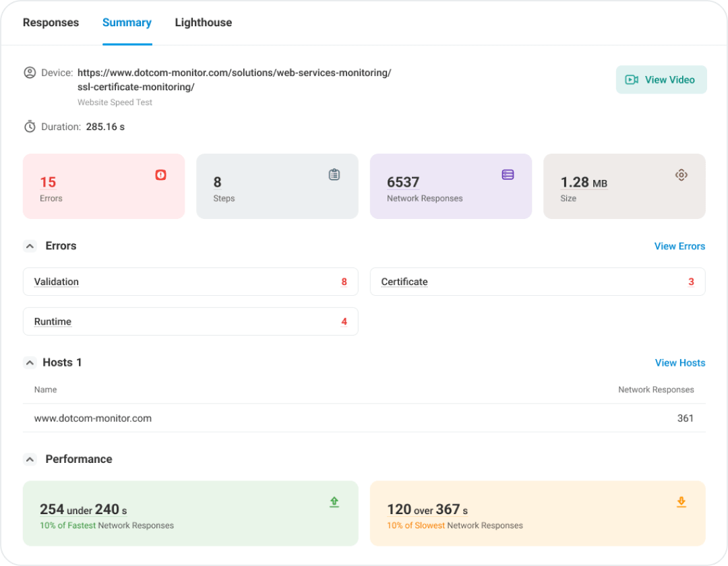Screen dimensions: 728x566
Task: Select the Validation error category
Action: click(x=57, y=282)
